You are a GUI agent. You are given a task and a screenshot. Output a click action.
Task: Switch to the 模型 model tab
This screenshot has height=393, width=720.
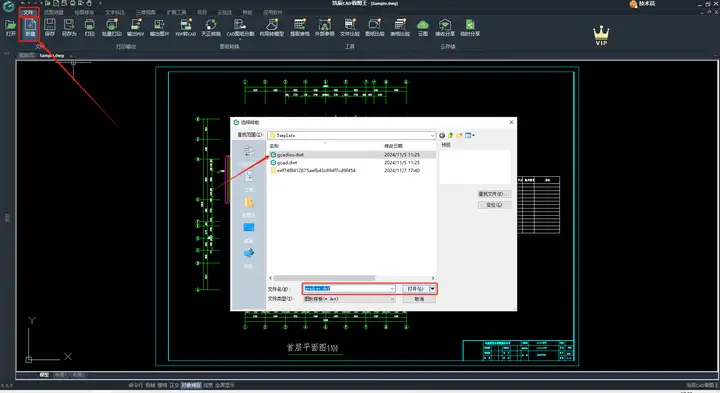pyautogui.click(x=44, y=375)
